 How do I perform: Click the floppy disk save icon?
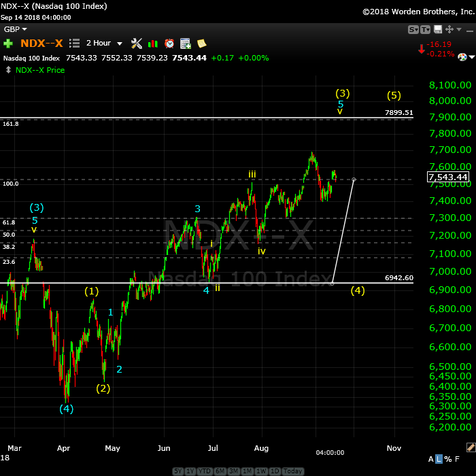point(438,29)
